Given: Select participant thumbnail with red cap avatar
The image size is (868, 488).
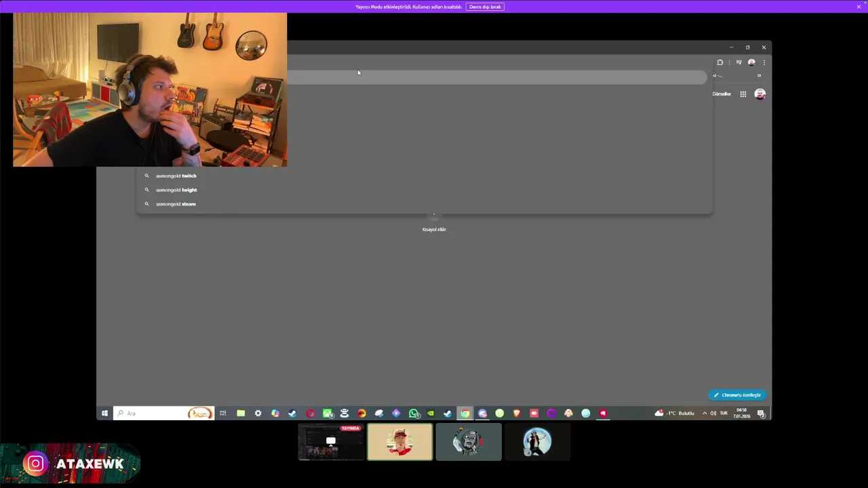Looking at the screenshot, I should point(400,442).
